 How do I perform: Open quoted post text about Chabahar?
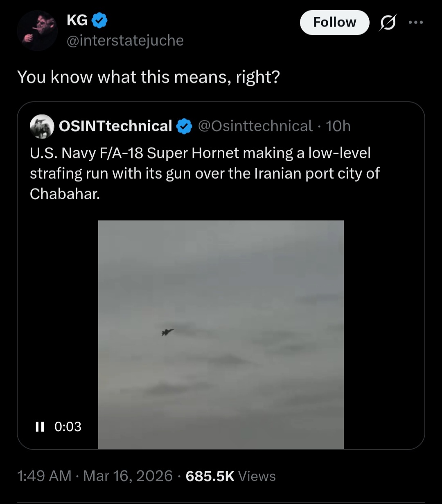point(205,173)
